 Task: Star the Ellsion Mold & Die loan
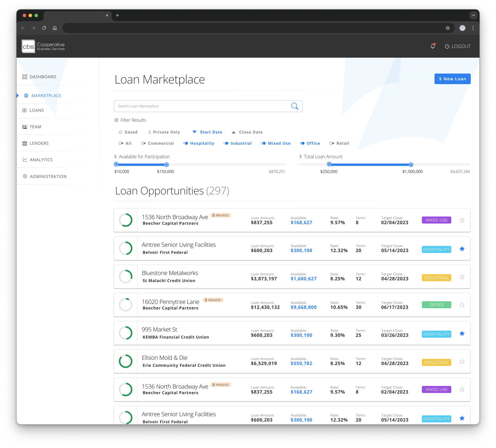click(x=462, y=362)
